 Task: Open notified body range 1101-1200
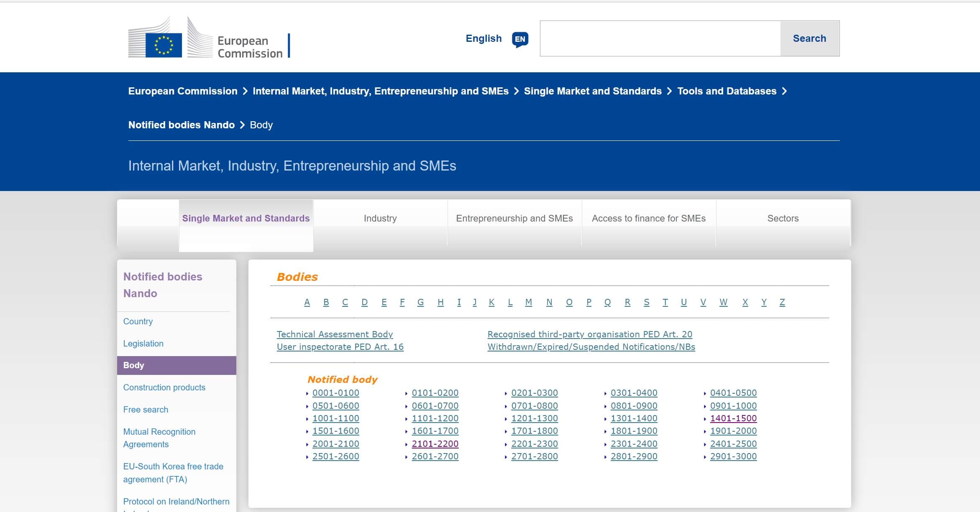(x=435, y=418)
